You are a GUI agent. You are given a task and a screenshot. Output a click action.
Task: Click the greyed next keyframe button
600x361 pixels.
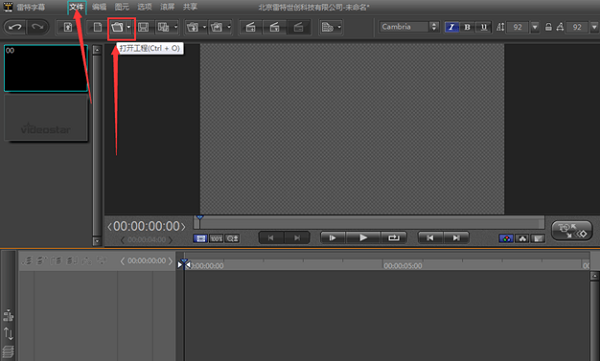(297, 238)
